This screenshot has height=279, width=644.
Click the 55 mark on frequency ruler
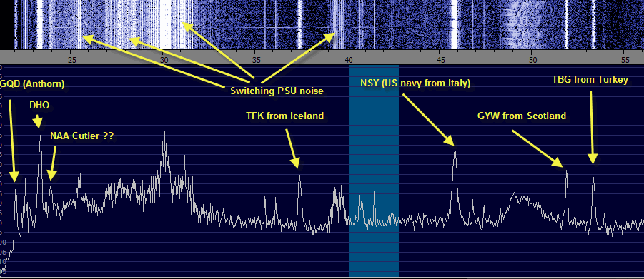624,60
